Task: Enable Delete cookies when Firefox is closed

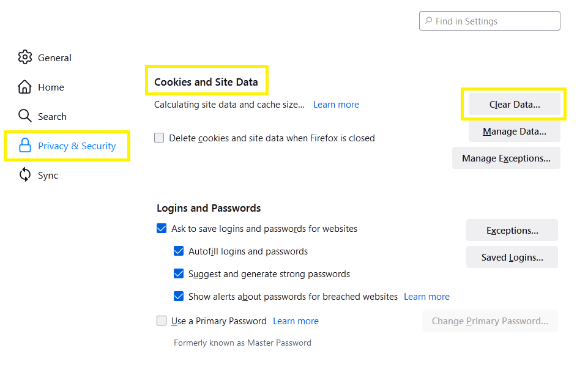Action: (x=159, y=138)
